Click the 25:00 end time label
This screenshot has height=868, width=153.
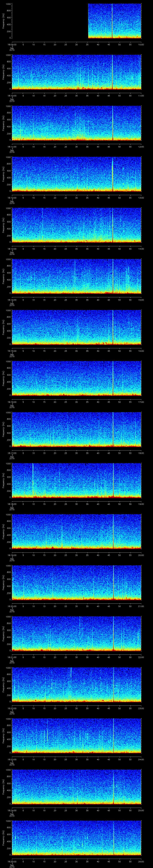(141, 810)
